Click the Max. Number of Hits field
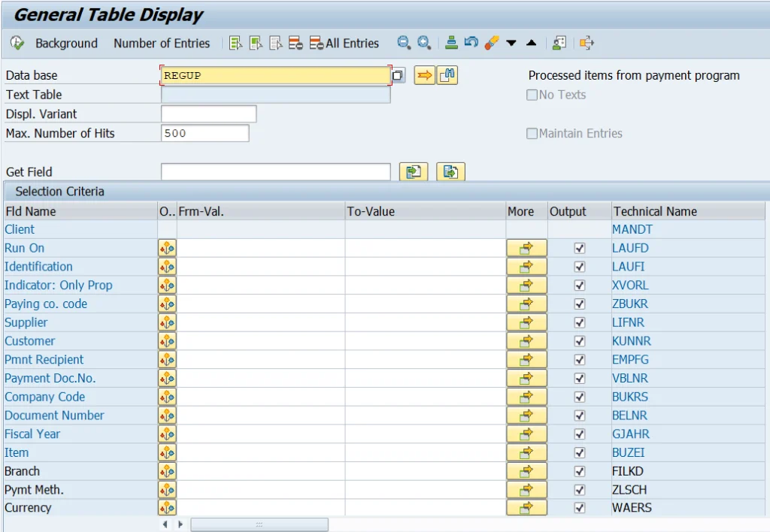 (205, 133)
